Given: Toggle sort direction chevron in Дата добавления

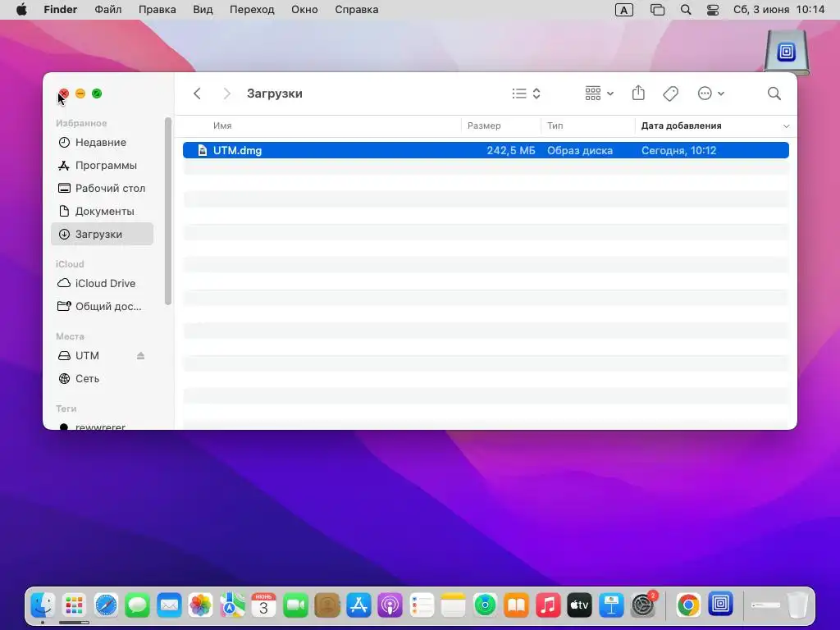Looking at the screenshot, I should (786, 126).
